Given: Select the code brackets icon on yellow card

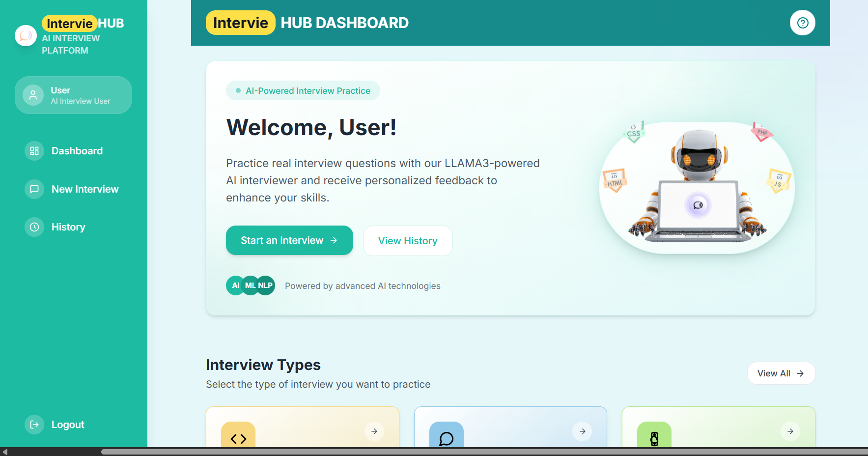Looking at the screenshot, I should point(238,439).
